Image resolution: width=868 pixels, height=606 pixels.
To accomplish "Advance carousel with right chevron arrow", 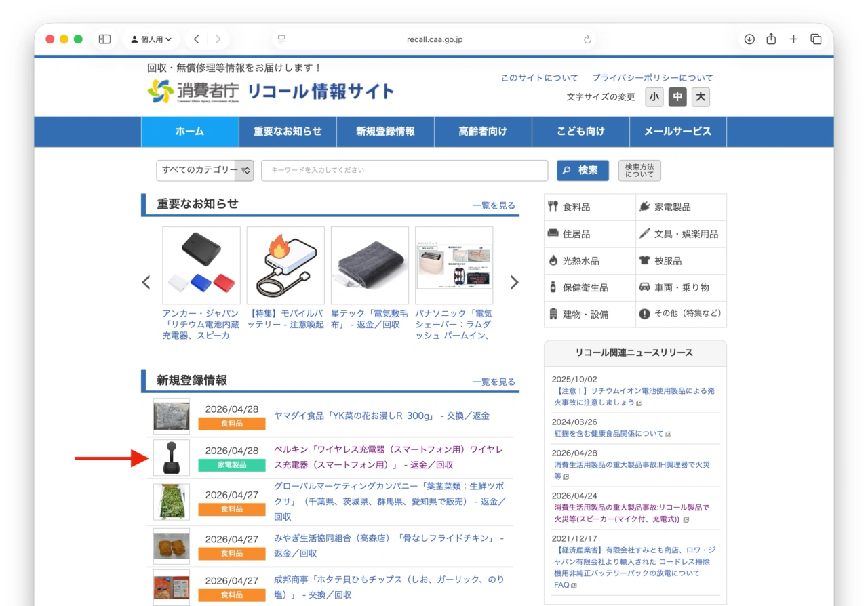I will (514, 283).
